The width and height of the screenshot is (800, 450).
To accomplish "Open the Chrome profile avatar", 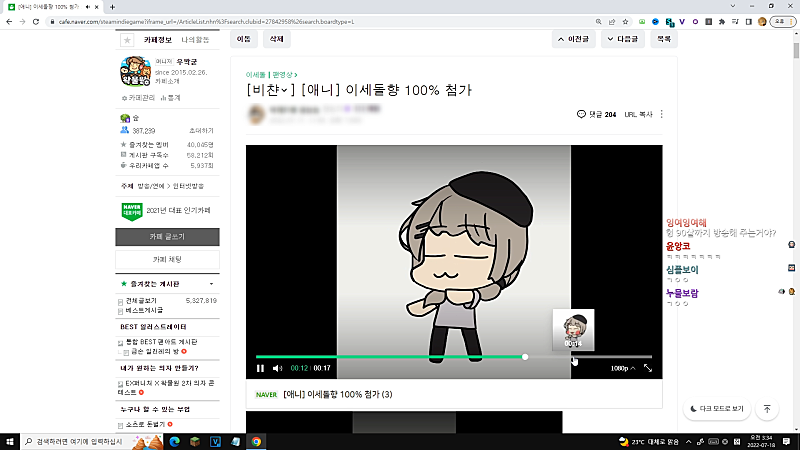I will 762,22.
